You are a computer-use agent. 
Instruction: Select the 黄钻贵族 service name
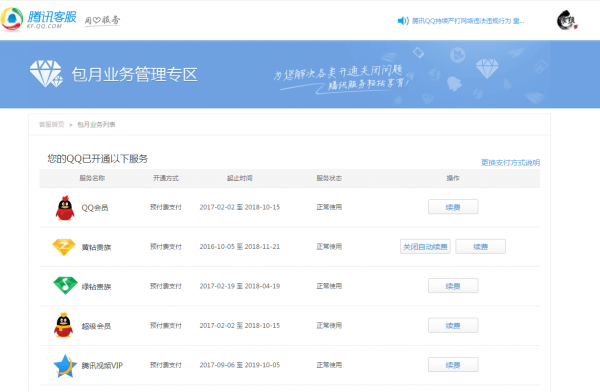point(96,247)
